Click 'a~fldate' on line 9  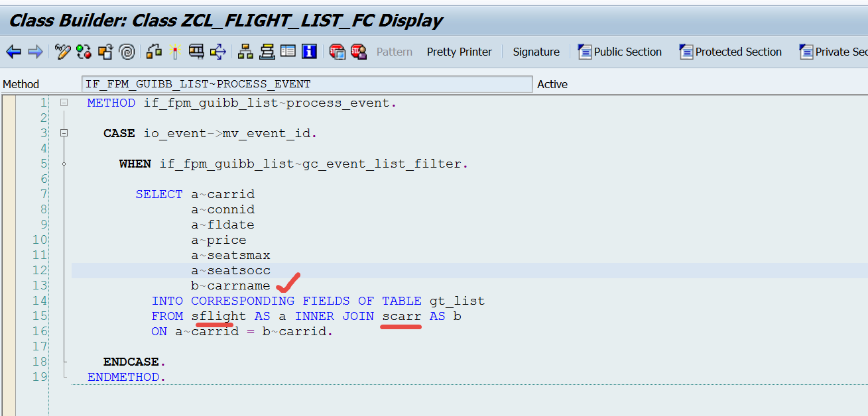click(x=223, y=225)
